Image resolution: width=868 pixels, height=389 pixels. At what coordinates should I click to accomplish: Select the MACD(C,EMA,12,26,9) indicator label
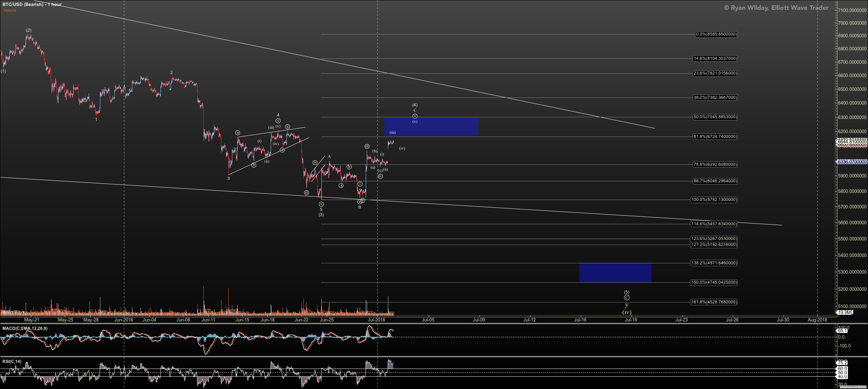[25, 328]
